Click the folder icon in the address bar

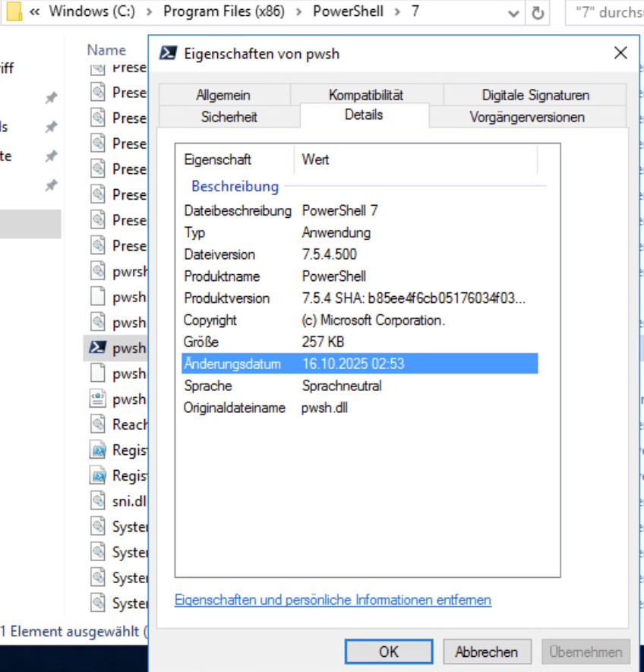point(13,12)
